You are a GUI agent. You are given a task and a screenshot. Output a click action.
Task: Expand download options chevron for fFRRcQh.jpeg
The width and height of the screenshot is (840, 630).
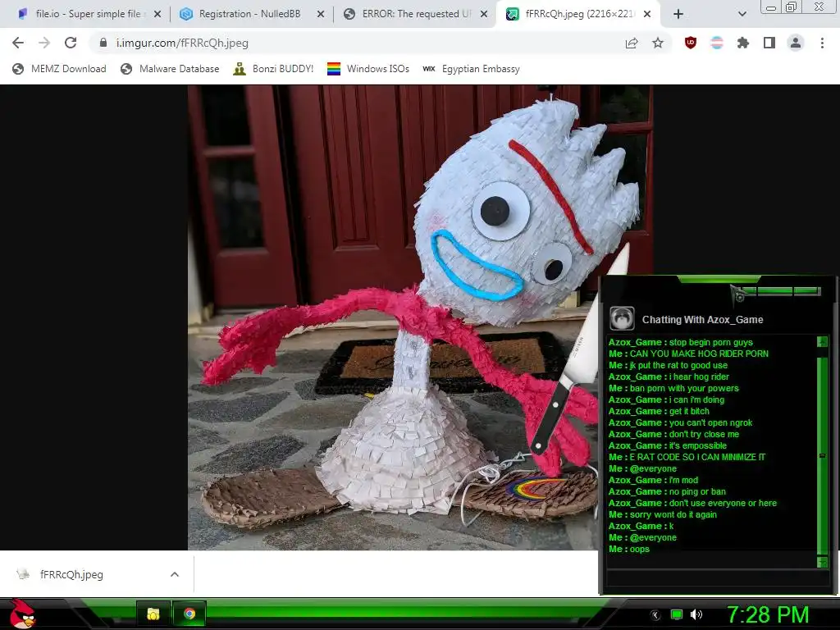pyautogui.click(x=174, y=574)
